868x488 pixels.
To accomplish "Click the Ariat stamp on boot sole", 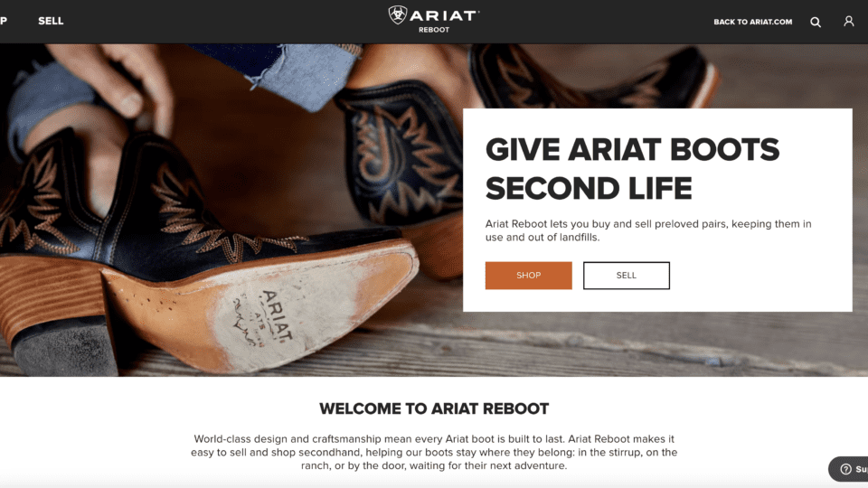I will pos(265,318).
